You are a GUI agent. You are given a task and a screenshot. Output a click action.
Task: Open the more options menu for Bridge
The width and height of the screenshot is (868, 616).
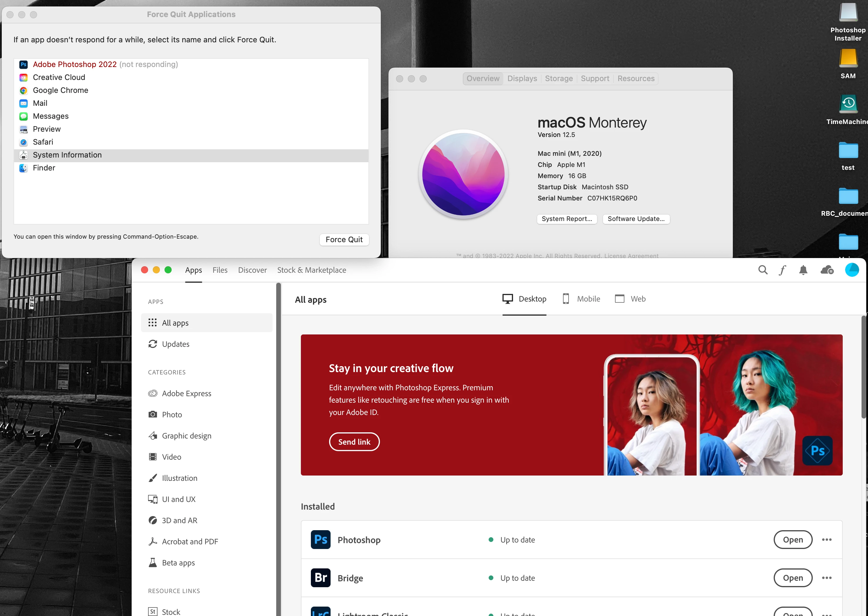(x=827, y=578)
